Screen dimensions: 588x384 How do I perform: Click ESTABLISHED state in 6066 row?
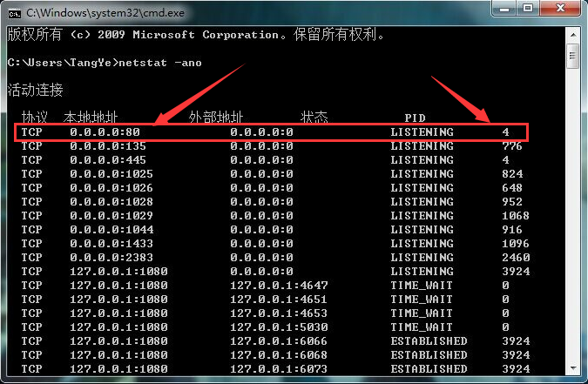tap(429, 341)
